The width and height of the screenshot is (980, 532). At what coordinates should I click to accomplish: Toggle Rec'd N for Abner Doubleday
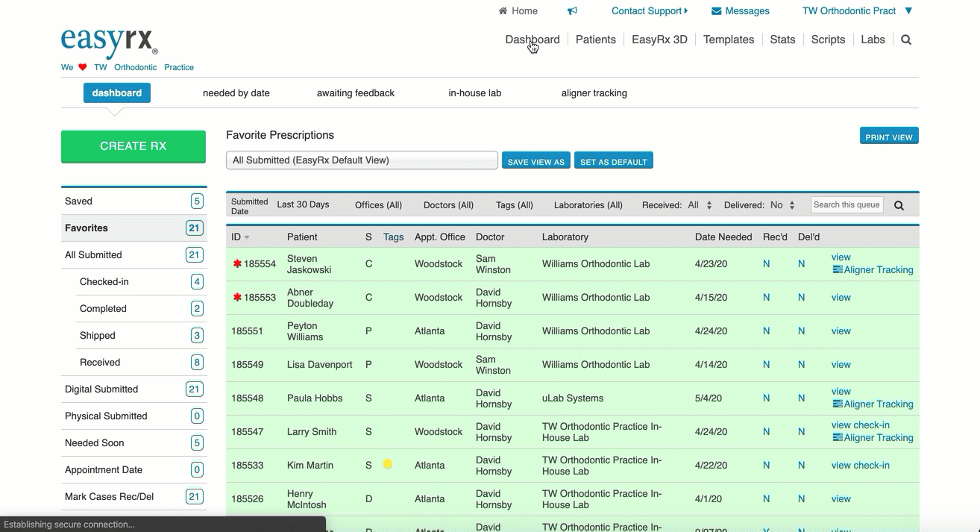(766, 298)
